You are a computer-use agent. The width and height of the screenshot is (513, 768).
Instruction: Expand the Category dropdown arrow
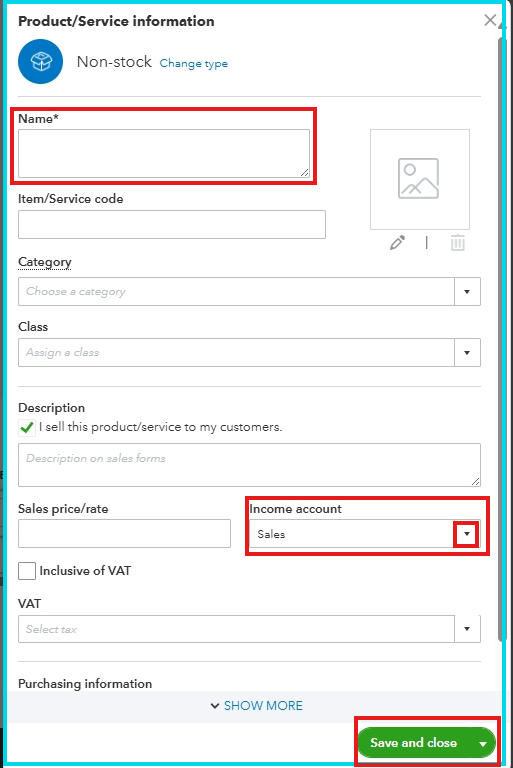point(467,291)
